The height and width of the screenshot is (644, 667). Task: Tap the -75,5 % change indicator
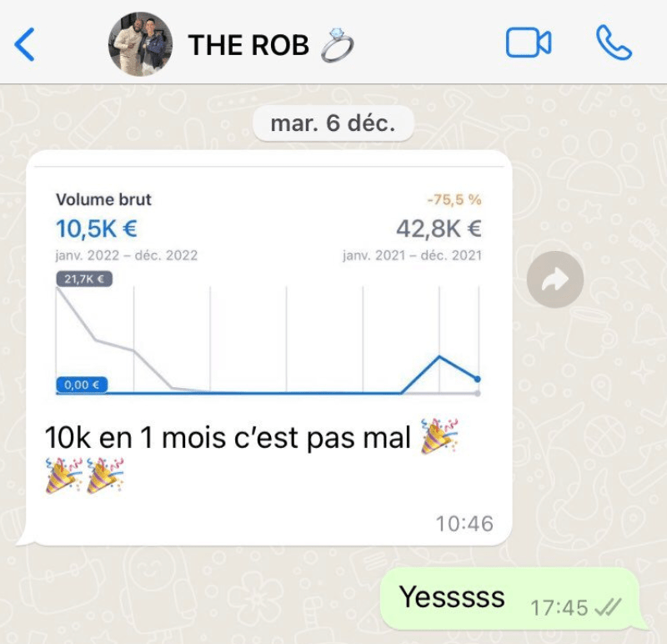click(454, 199)
